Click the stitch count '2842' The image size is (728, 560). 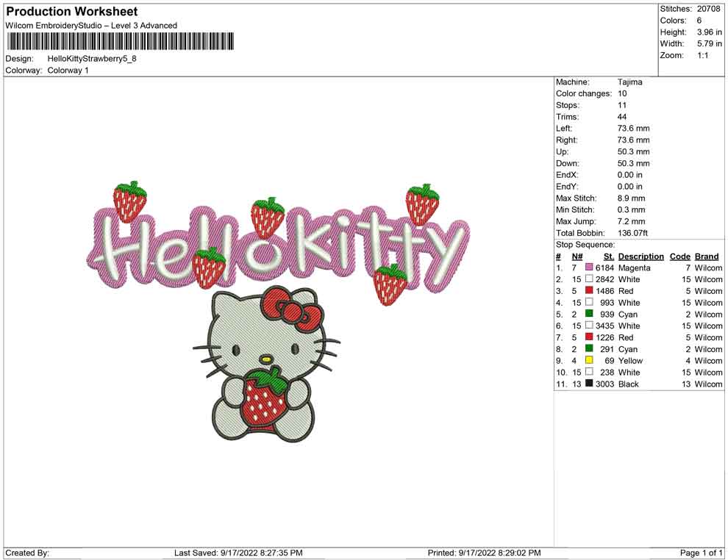(x=605, y=279)
